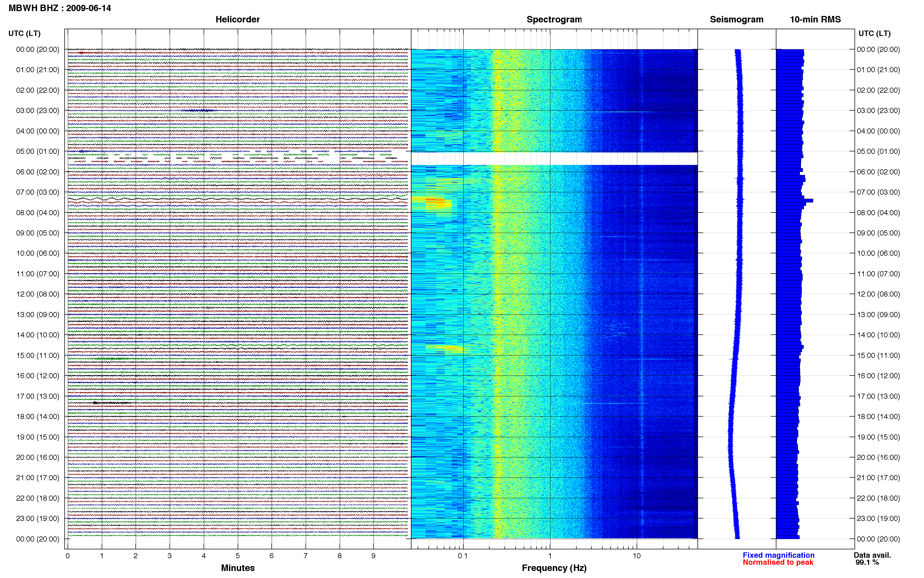Click the right '15:00 (11:00)' time label
This screenshot has width=924, height=578.
point(878,355)
